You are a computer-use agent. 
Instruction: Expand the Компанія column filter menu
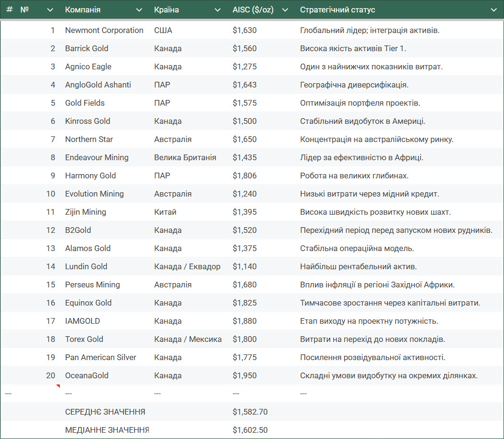tap(139, 10)
